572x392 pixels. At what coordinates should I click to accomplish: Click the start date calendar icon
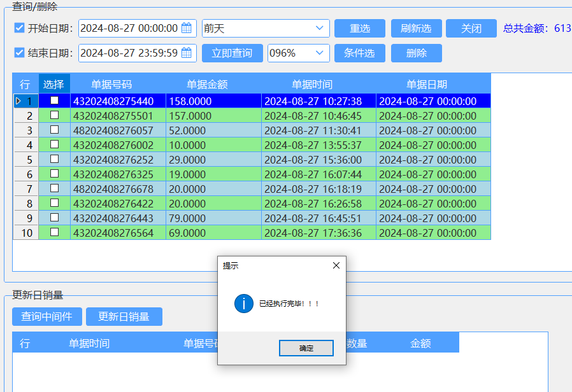coord(187,28)
